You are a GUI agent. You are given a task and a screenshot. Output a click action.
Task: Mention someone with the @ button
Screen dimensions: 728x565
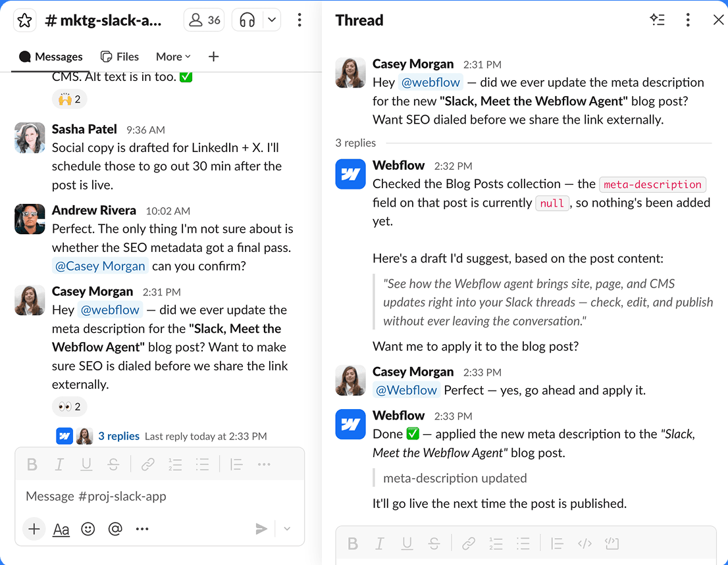tap(115, 529)
